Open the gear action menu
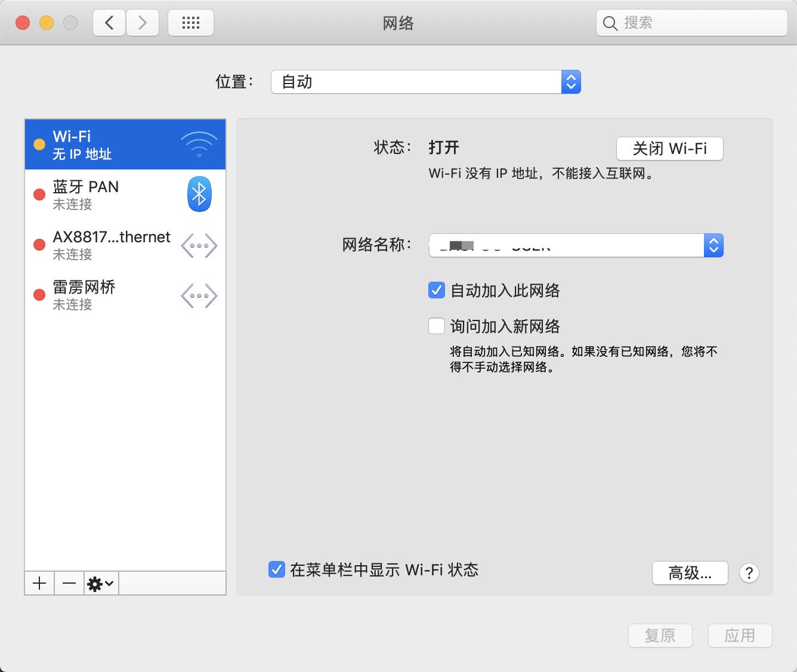This screenshot has height=672, width=797. point(100,583)
